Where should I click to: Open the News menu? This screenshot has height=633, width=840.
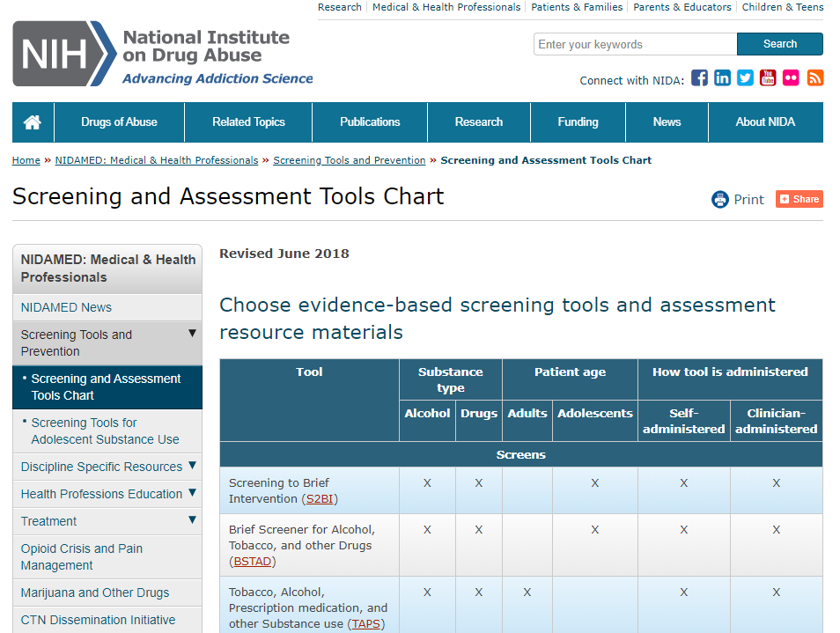click(667, 122)
